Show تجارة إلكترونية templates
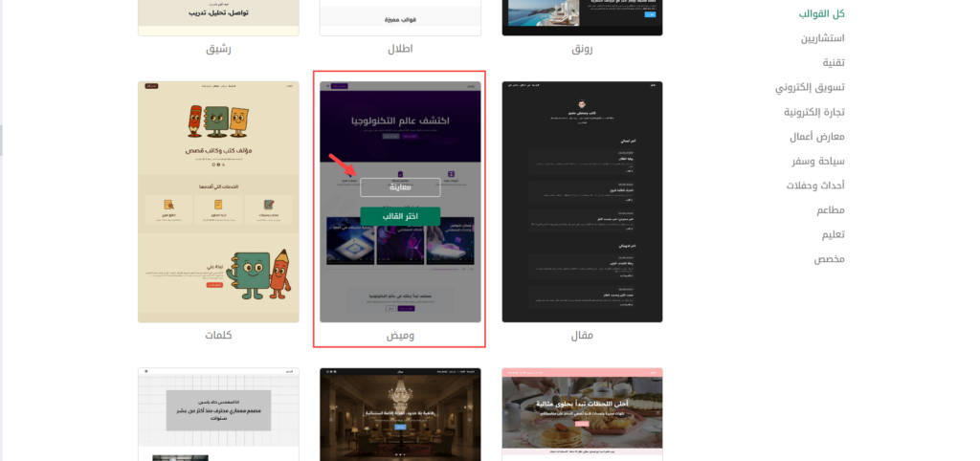Viewport: 980px width, 461px height. (813, 112)
